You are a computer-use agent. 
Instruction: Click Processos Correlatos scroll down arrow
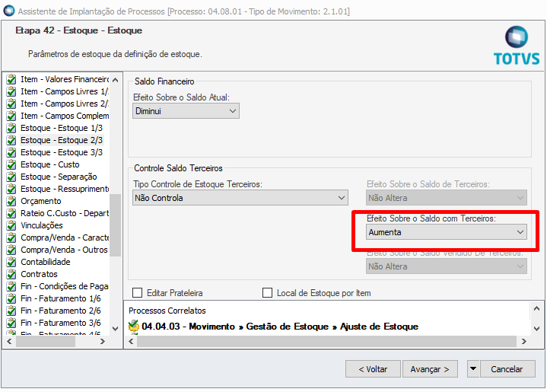[x=536, y=329]
